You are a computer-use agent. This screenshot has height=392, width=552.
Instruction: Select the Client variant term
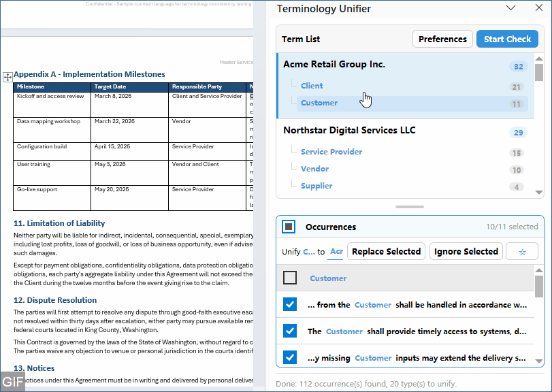click(x=312, y=86)
